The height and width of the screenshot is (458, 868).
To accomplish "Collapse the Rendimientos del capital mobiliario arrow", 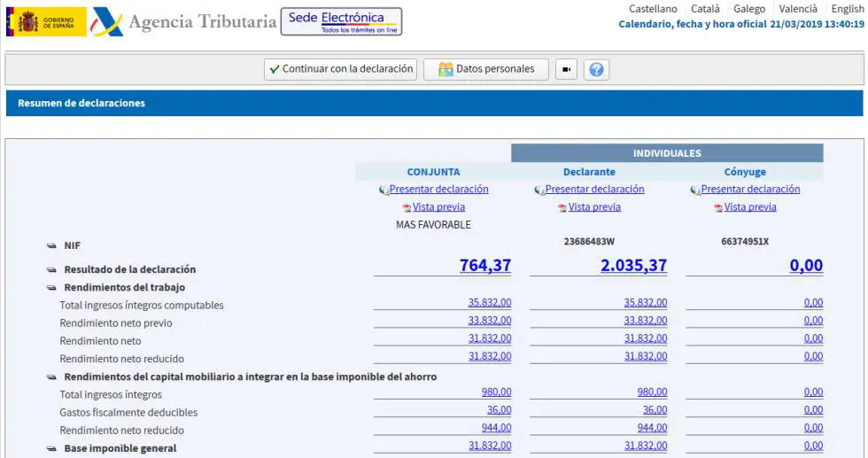I will 51,377.
